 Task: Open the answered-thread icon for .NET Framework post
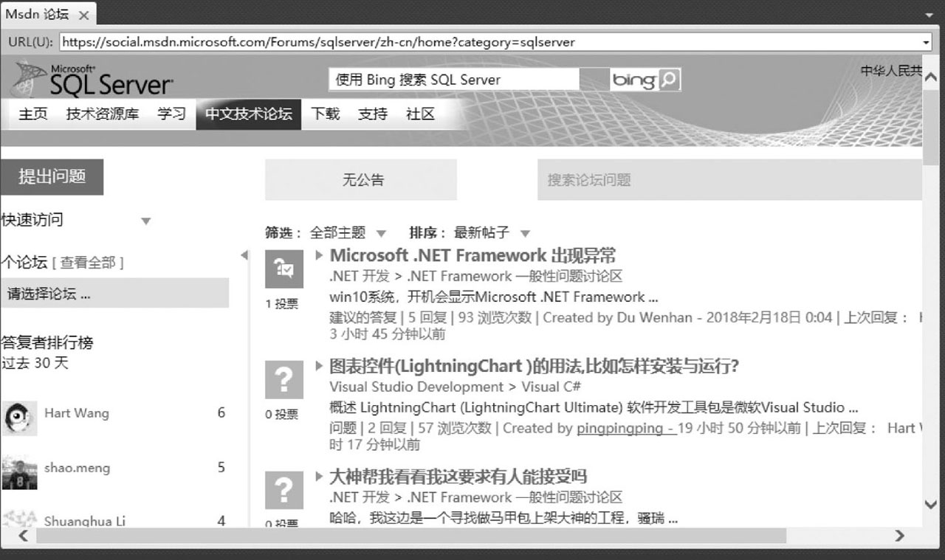tap(284, 269)
